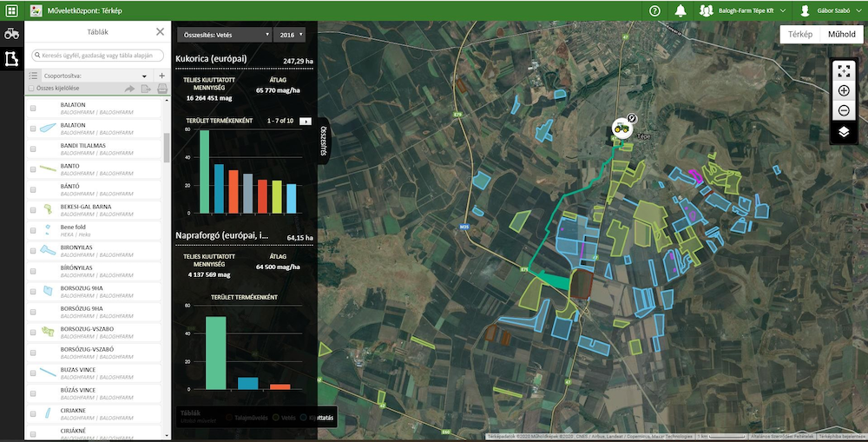Open the 2016 year dropdown
Screen dimensions: 868x442
289,35
